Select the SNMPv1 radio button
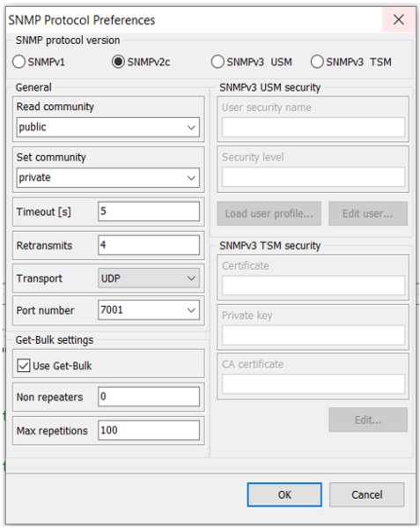The width and height of the screenshot is (420, 528). click(18, 62)
